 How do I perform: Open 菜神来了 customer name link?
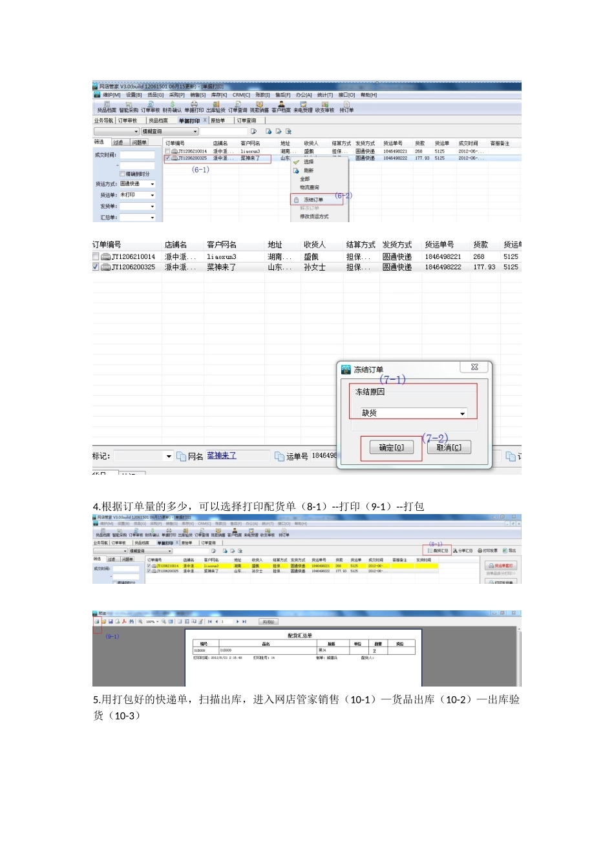point(222,456)
